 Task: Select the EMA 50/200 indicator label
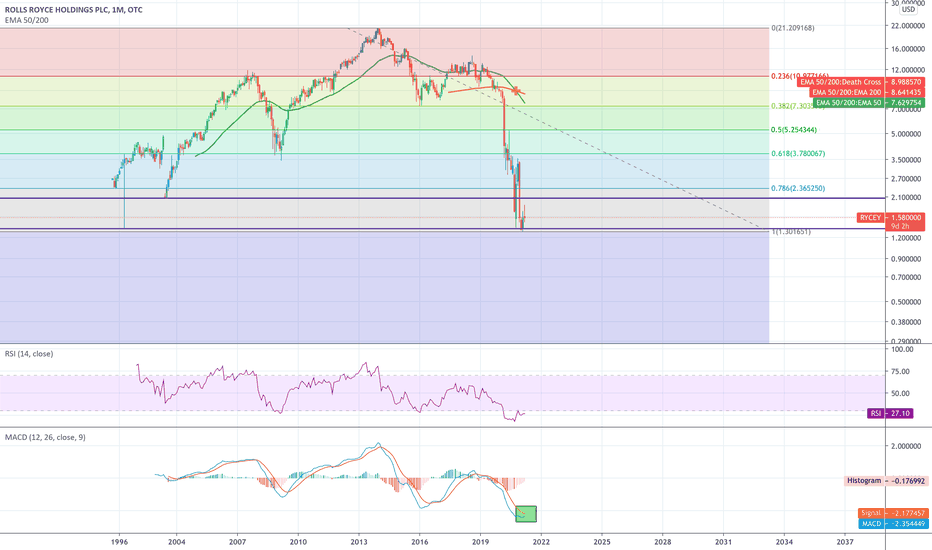[27, 20]
